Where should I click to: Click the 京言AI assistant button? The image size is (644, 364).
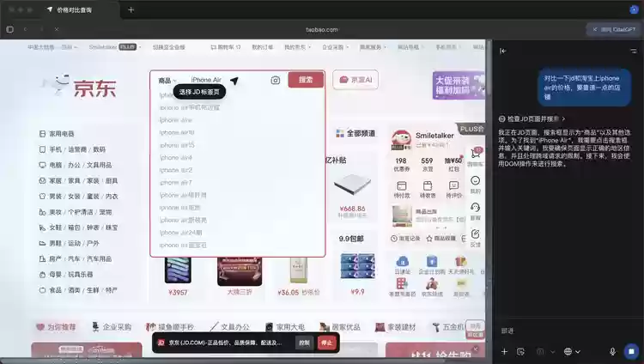[355, 80]
